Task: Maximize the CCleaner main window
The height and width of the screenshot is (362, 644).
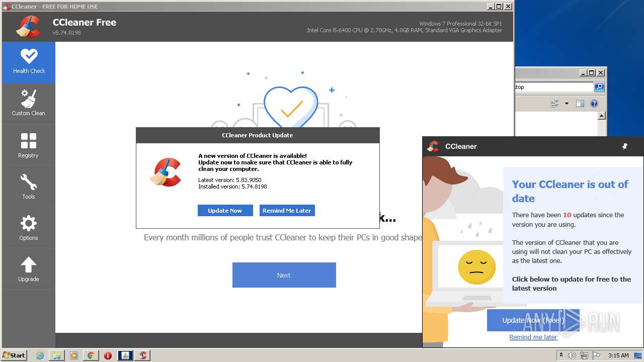Action: click(x=499, y=6)
